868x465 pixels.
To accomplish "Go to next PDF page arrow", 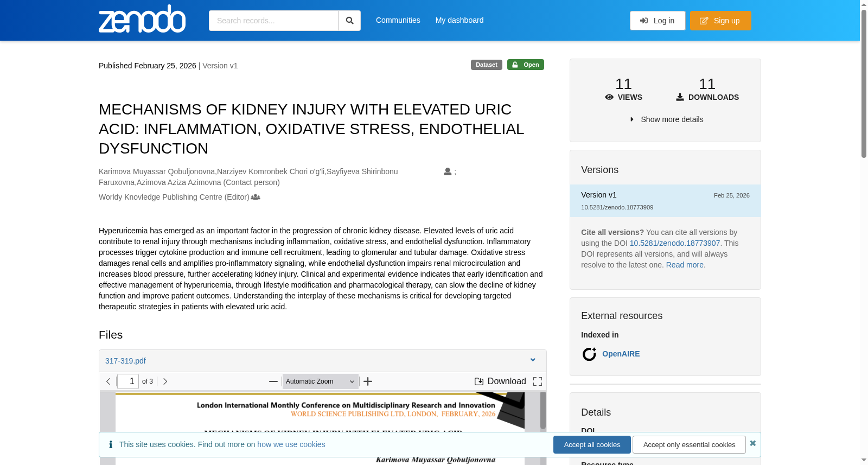I will (x=165, y=381).
